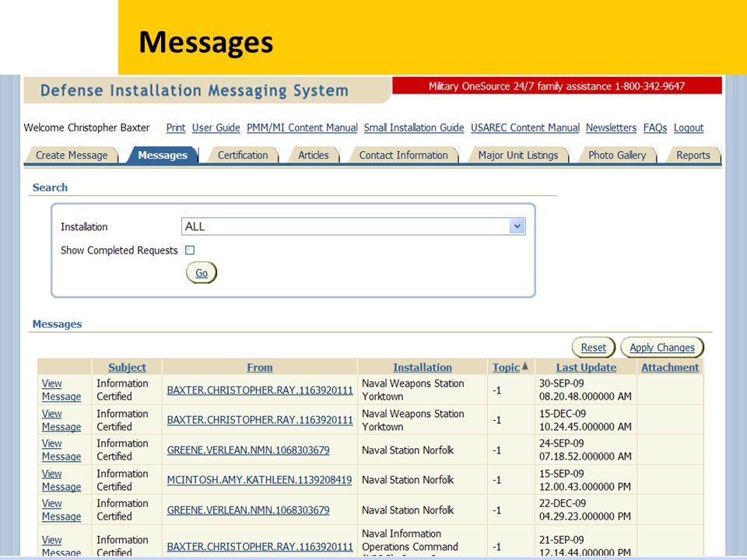Screen dimensions: 747x560
Task: Open the Photo Gallery tab
Action: [x=617, y=156]
